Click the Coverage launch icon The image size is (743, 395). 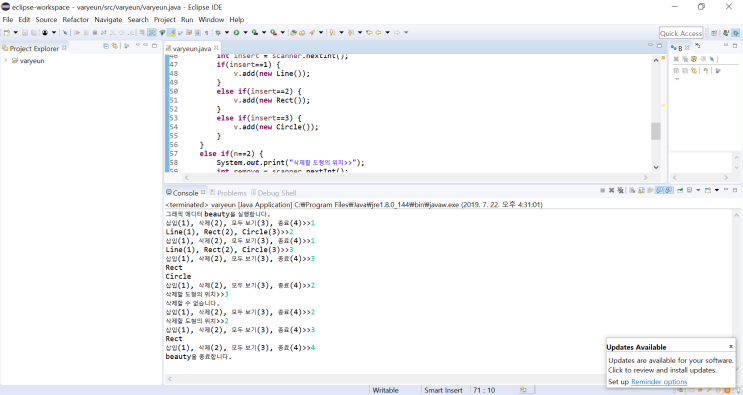[255, 33]
